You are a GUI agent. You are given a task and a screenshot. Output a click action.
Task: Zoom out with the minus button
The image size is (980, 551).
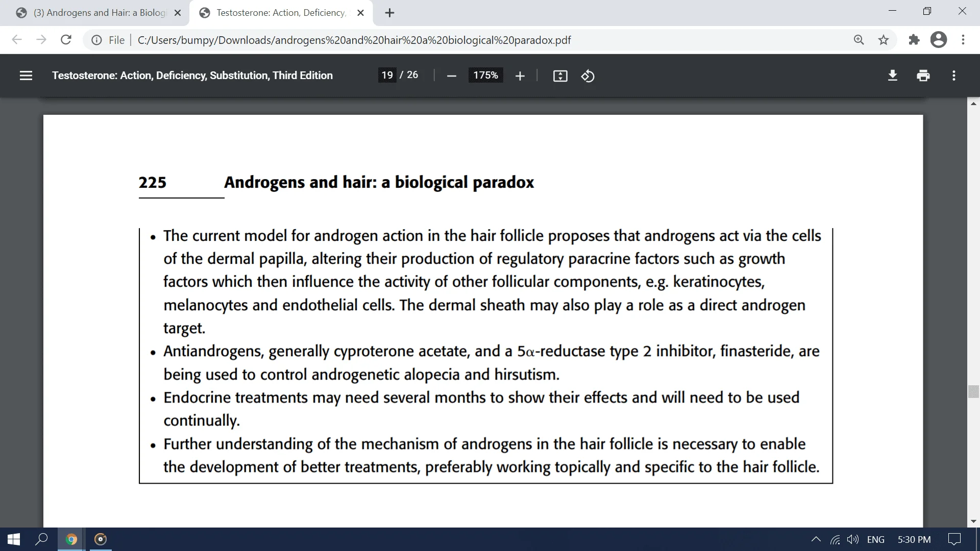pos(451,76)
